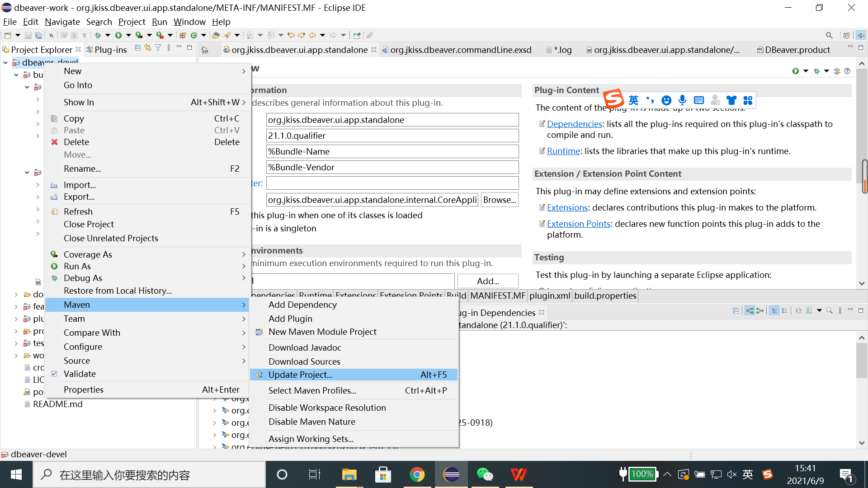Open search with the magnifier icon in the toolbar

[x=830, y=35]
